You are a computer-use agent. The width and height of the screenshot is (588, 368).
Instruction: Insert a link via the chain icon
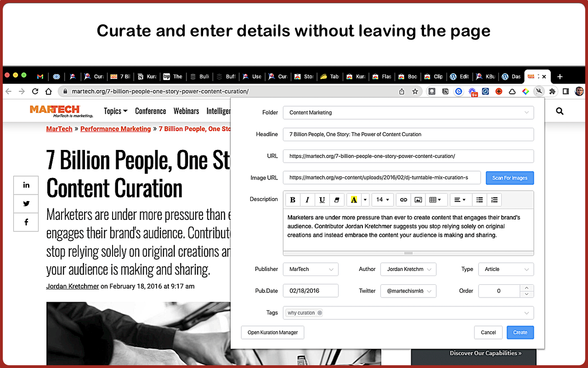tap(403, 200)
